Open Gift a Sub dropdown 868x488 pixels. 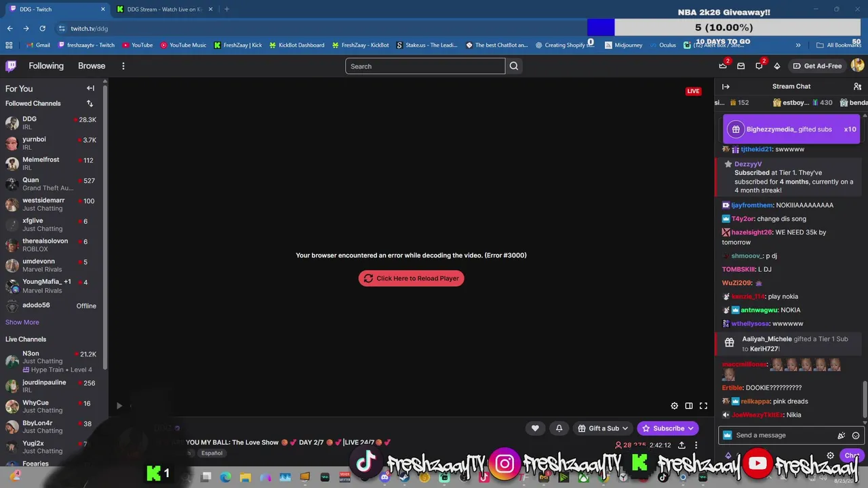(x=603, y=428)
